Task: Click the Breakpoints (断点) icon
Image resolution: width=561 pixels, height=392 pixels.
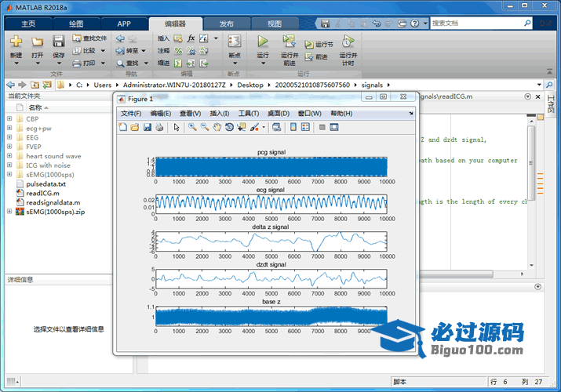Action: pyautogui.click(x=235, y=41)
